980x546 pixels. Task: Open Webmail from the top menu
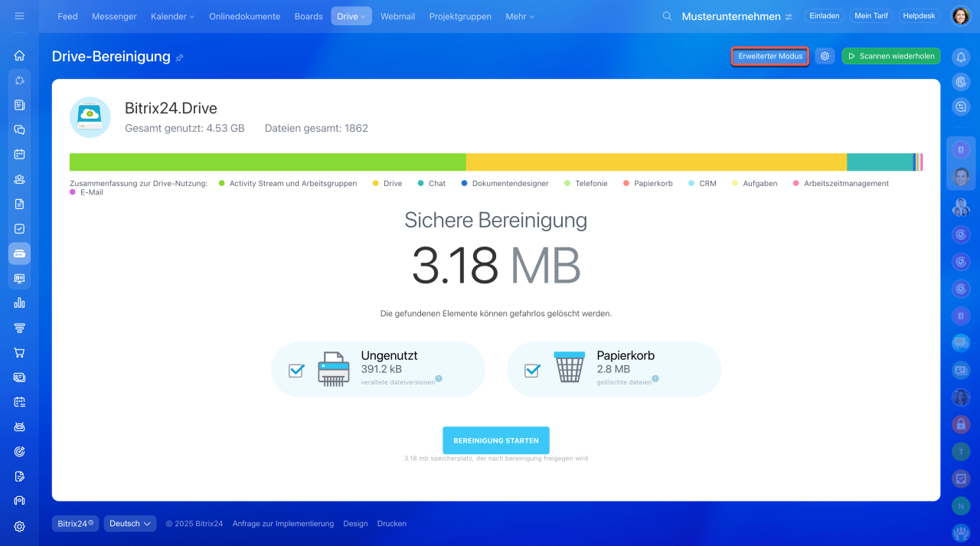(x=398, y=16)
